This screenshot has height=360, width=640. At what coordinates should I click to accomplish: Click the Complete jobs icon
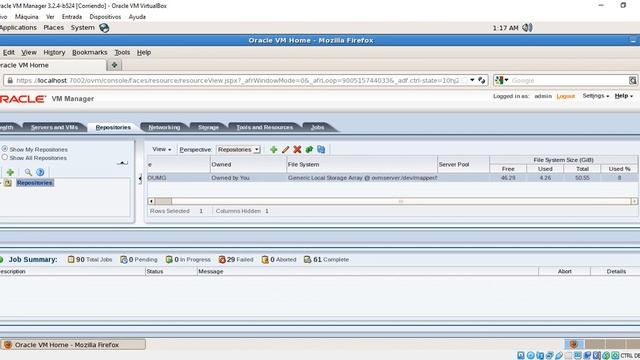[x=308, y=260]
